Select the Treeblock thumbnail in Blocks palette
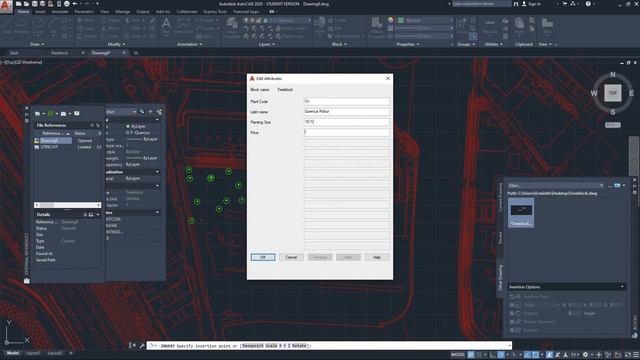The height and width of the screenshot is (360, 640). (521, 213)
